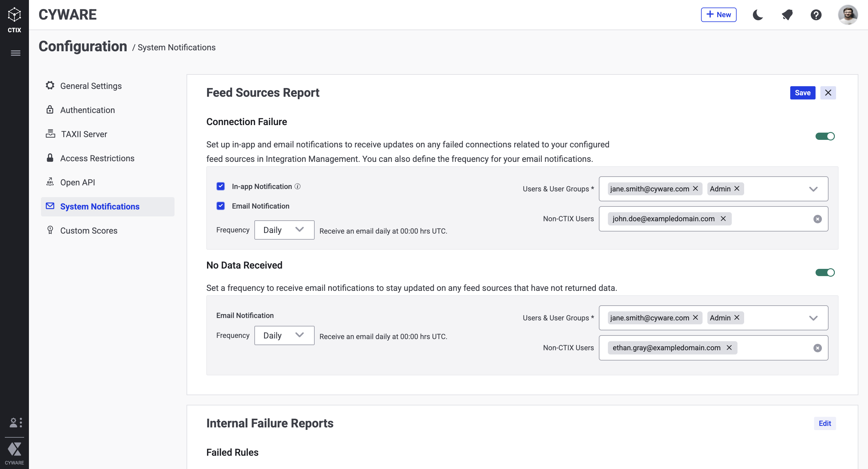868x469 pixels.
Task: Uncheck the Email Notification checkbox
Action: 221,206
